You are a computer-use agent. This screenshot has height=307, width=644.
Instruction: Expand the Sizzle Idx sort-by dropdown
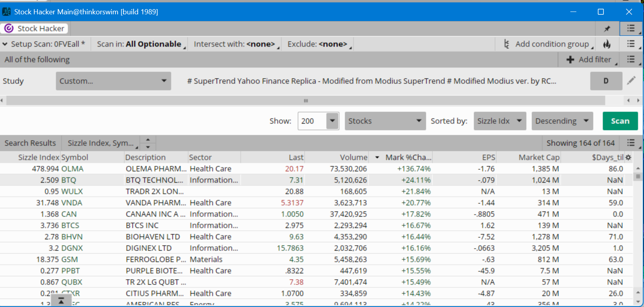click(500, 121)
